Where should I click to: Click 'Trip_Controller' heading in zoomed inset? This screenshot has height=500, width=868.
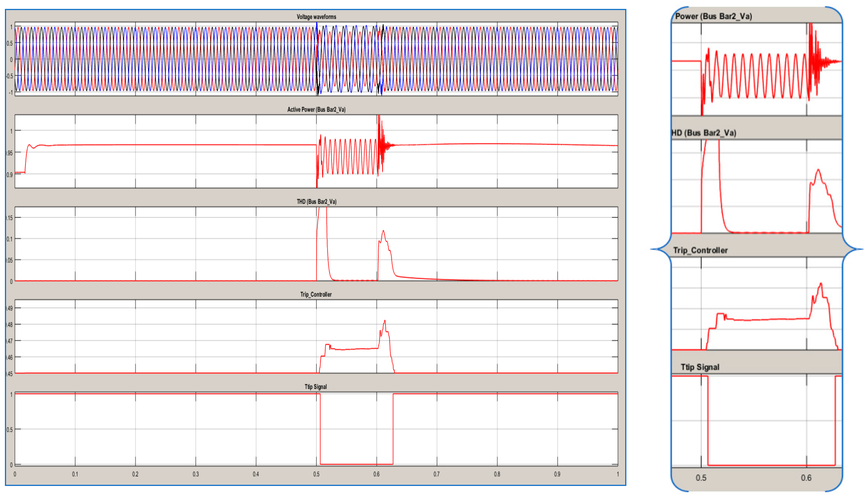tap(700, 250)
